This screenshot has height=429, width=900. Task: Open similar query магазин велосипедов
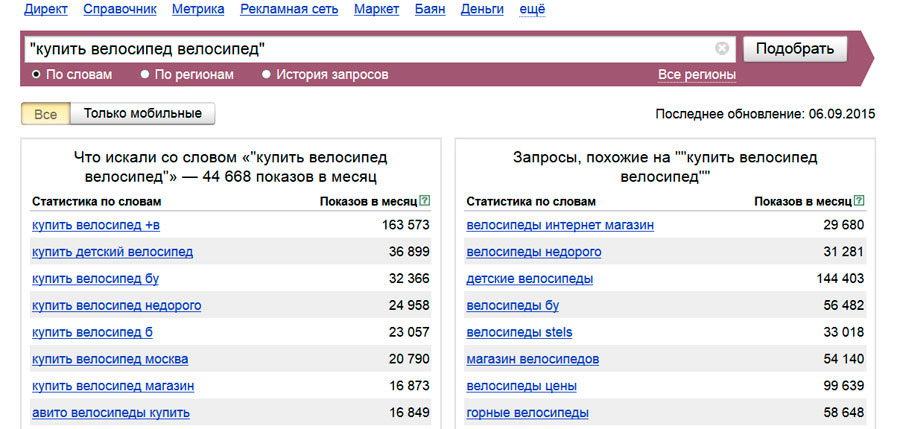pos(533,360)
